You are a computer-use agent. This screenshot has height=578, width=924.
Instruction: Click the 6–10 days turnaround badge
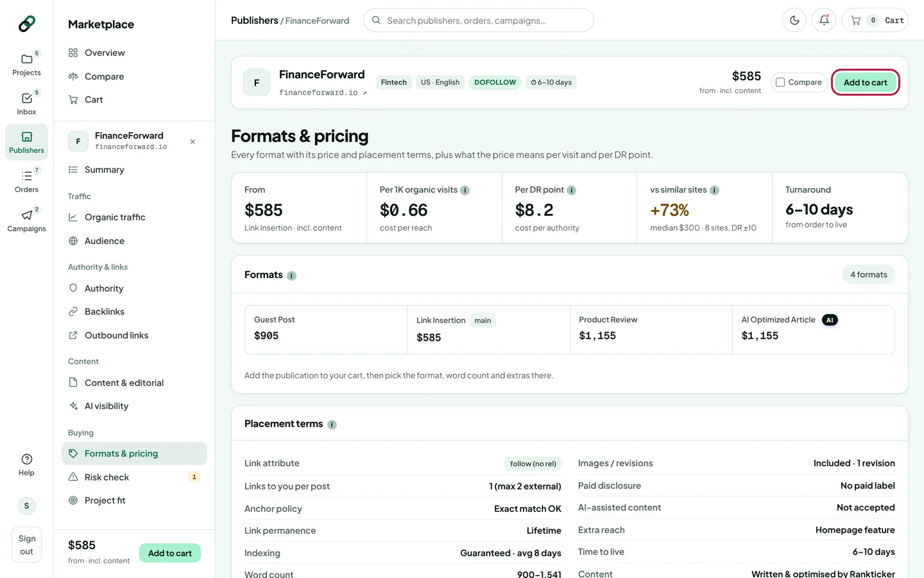coord(551,82)
